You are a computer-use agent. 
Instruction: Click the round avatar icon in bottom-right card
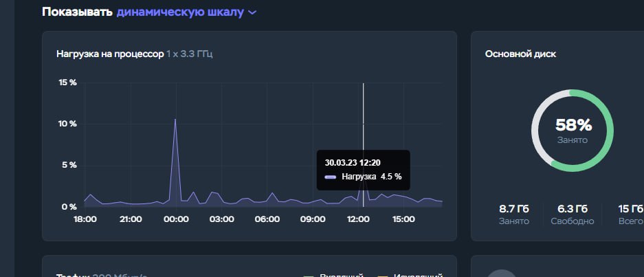coord(501,274)
